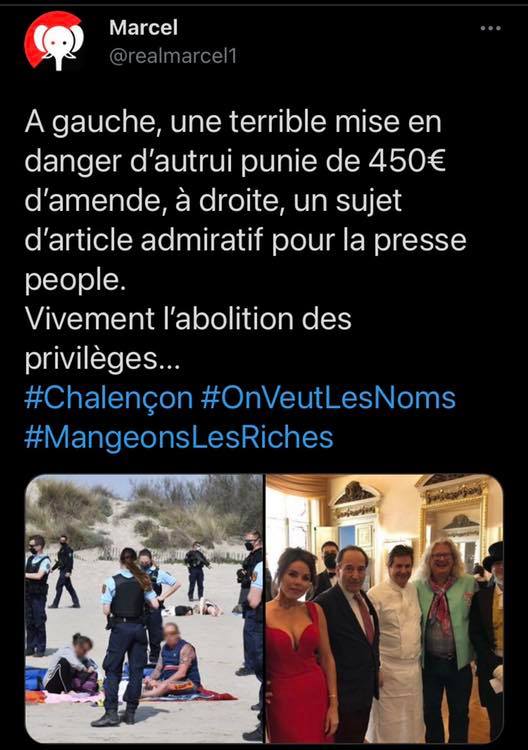Open the three-dot more options menu
528x750 pixels.
coord(490,28)
